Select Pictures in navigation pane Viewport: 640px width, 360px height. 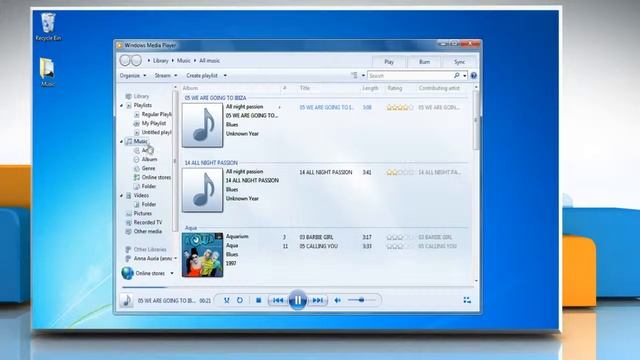142,213
